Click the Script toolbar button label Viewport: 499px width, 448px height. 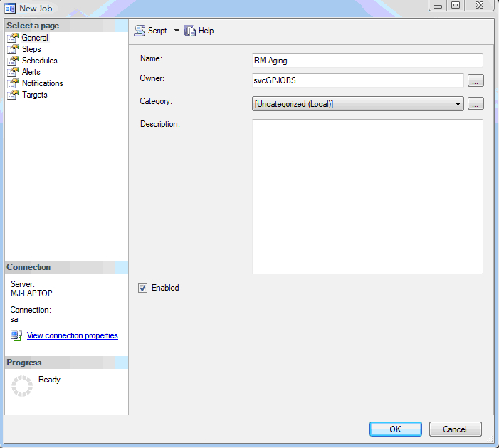pyautogui.click(x=157, y=31)
